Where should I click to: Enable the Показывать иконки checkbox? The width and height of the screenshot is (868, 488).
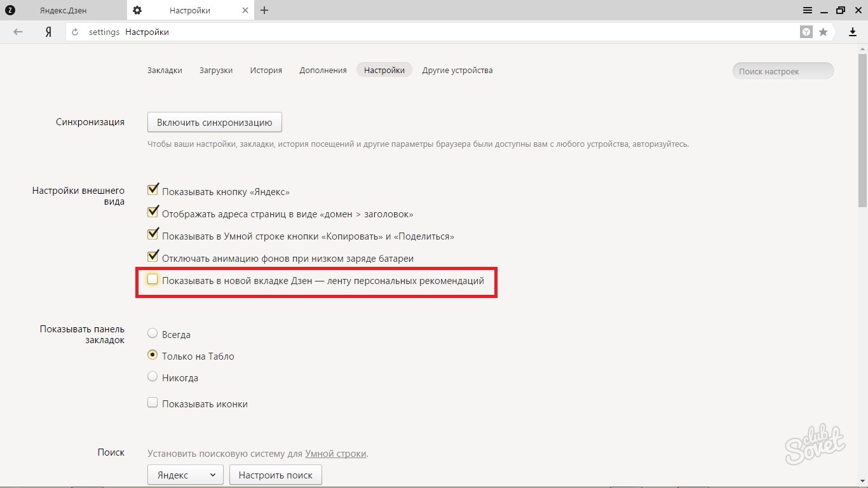(153, 402)
